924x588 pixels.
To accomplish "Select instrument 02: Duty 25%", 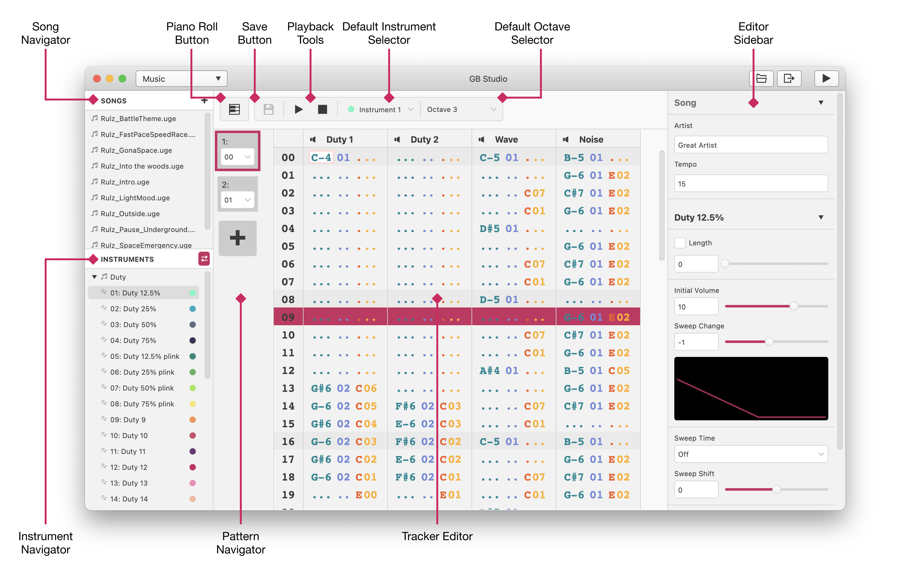I will pos(133,309).
